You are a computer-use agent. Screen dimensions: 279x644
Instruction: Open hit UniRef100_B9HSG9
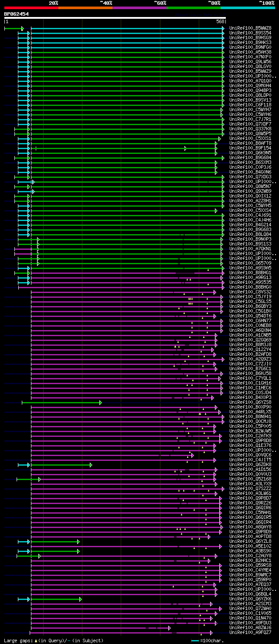(x=250, y=37)
